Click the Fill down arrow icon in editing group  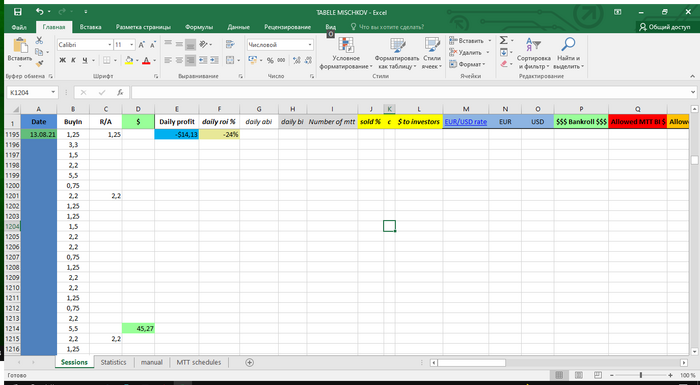tap(504, 52)
